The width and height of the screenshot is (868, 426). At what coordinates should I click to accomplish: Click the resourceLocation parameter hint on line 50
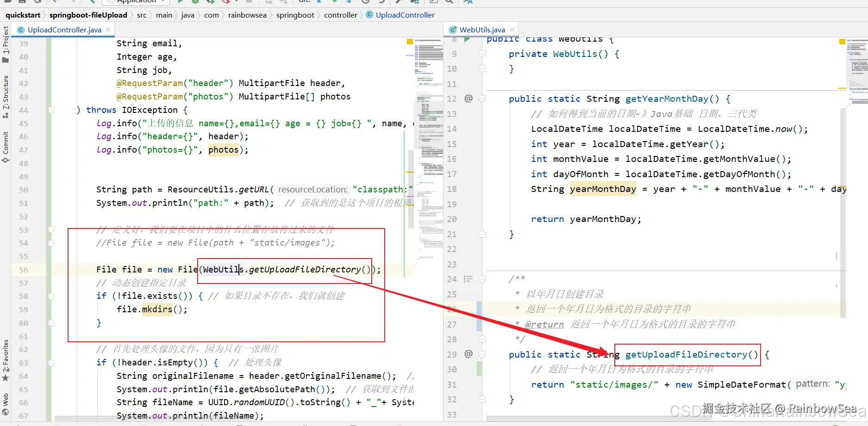(313, 190)
